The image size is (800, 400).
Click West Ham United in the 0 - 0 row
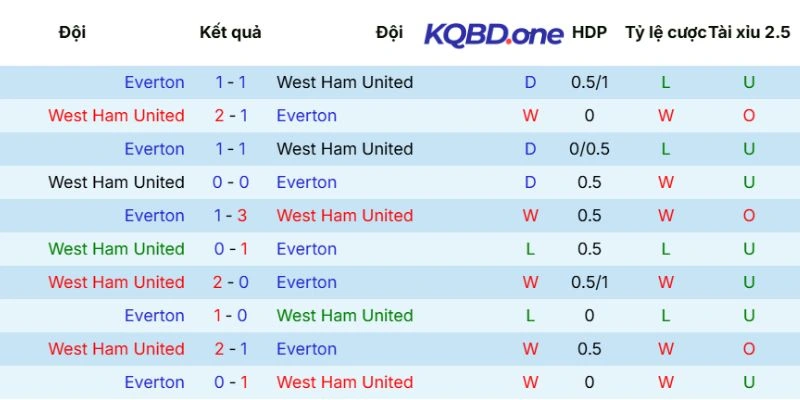[116, 182]
